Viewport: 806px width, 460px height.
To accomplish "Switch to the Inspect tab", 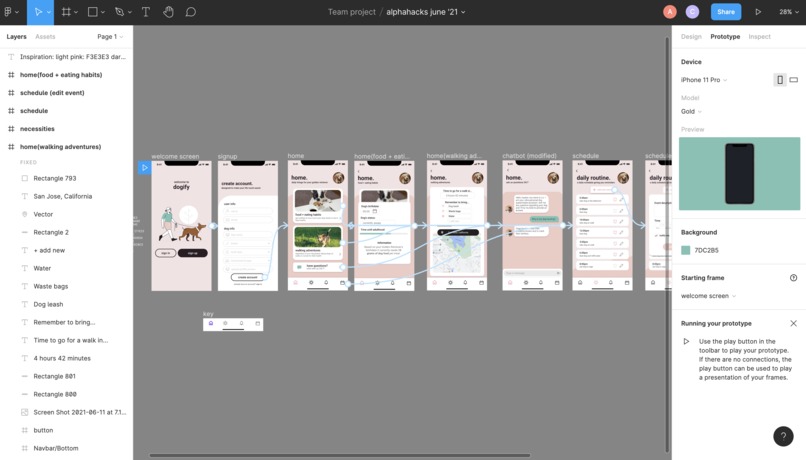I will [x=759, y=36].
